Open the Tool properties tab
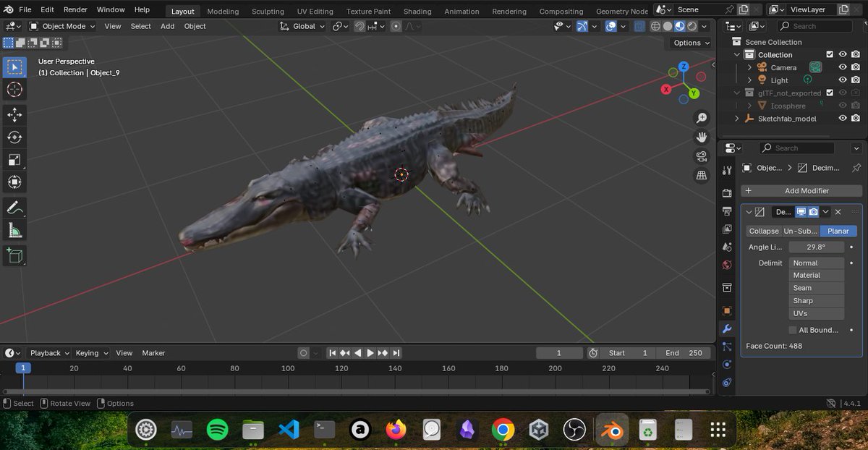Image resolution: width=868 pixels, height=450 pixels. 727,170
